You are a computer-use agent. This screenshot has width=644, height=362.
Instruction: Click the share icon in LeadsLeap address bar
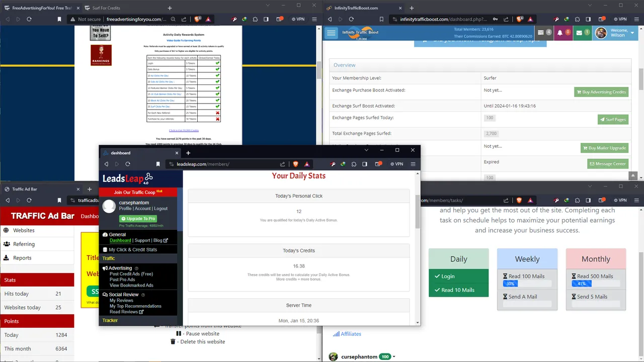[283, 164]
